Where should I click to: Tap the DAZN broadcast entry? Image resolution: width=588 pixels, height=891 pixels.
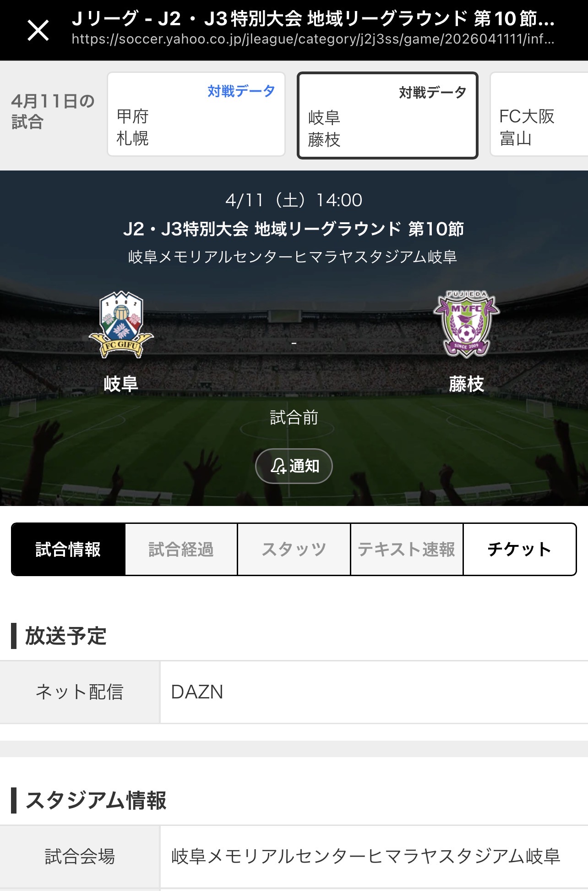pos(197,692)
